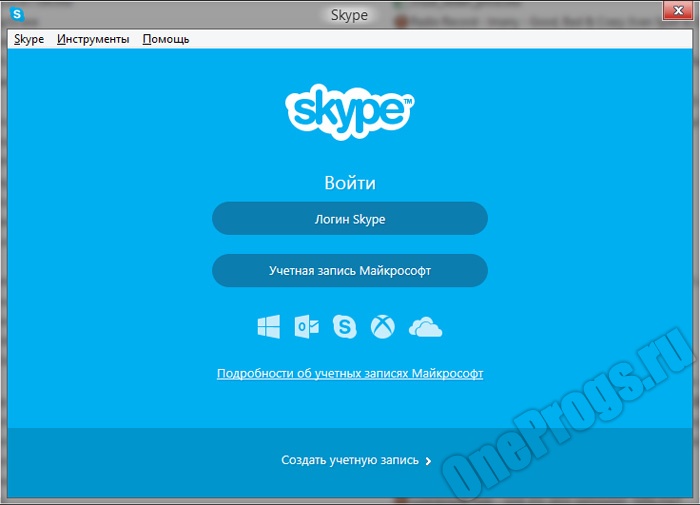
Task: Open the Инструменты menu
Action: [93, 39]
